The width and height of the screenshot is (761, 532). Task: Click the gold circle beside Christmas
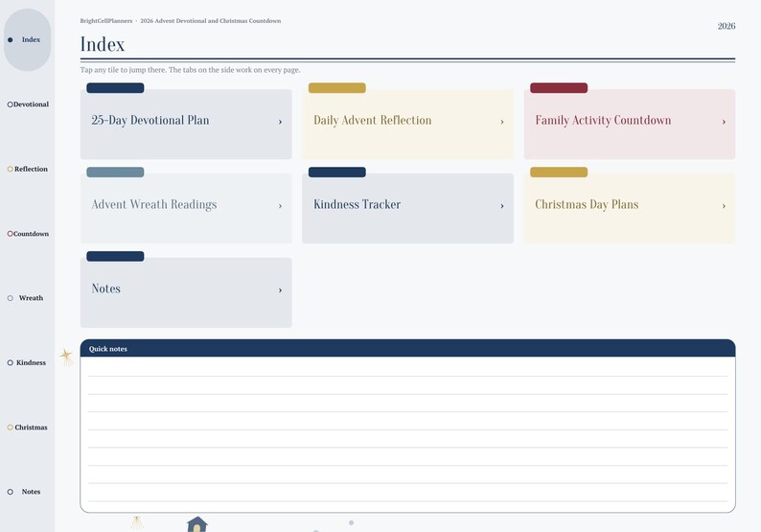coord(11,428)
